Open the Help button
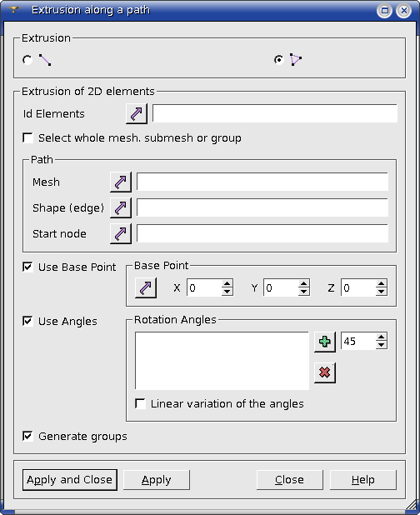Viewport: 420px width, 515px height. 362,480
